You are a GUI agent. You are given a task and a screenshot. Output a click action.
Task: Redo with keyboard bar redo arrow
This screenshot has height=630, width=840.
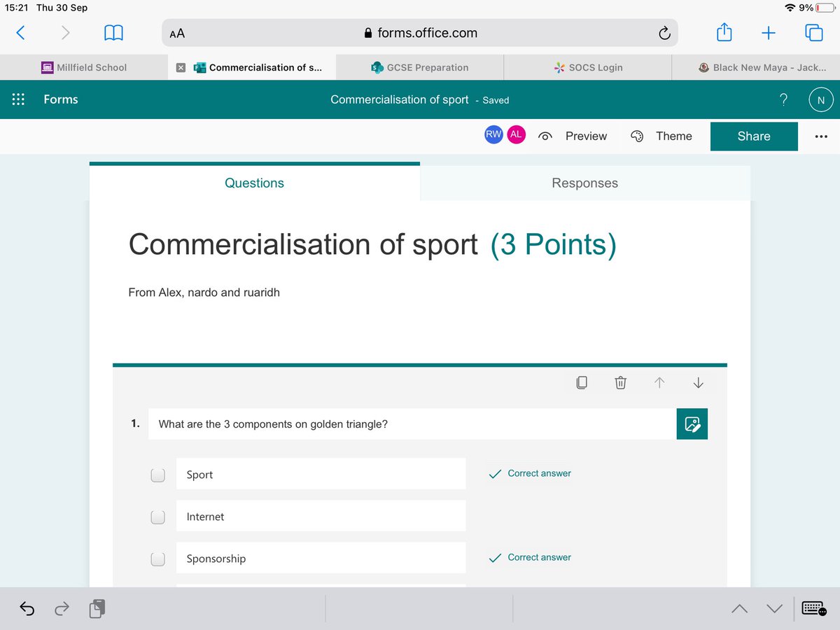(62, 609)
